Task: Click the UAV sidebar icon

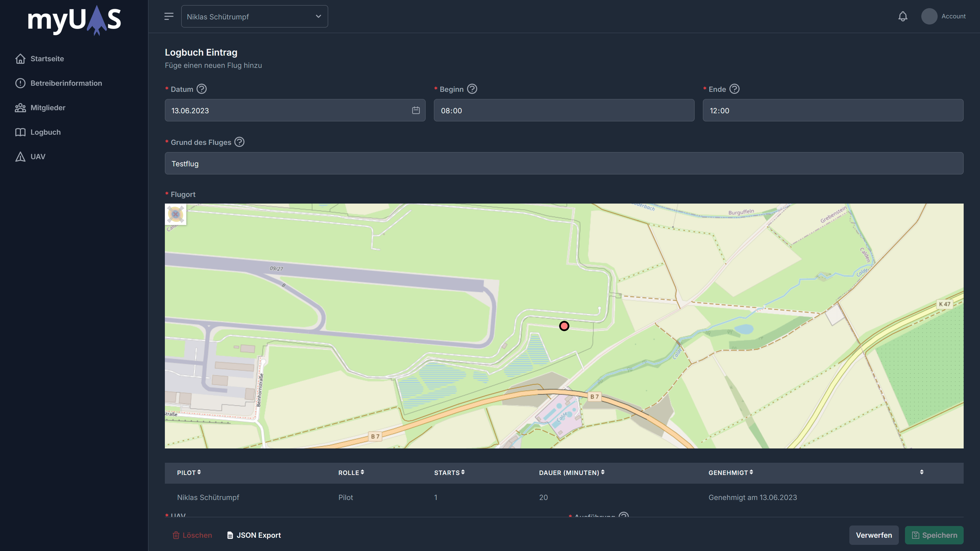Action: tap(20, 157)
